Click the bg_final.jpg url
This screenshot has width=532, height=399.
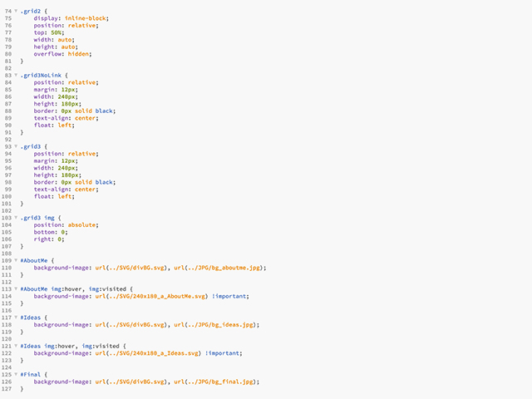pyautogui.click(x=215, y=382)
